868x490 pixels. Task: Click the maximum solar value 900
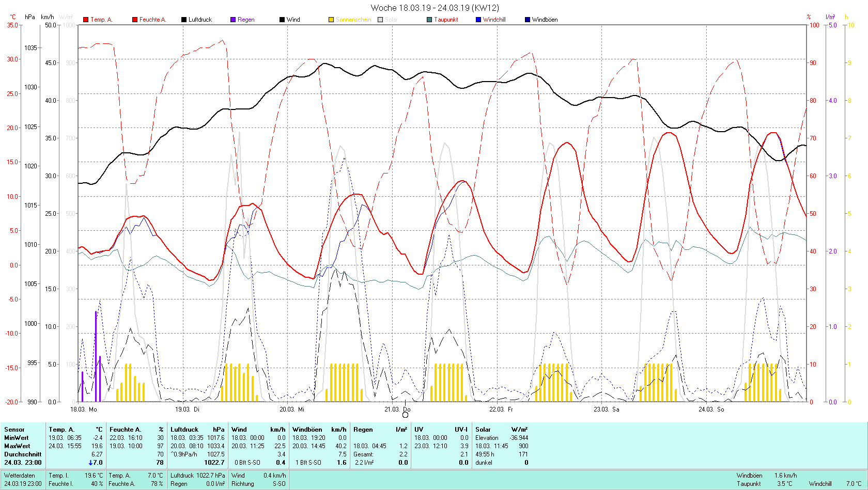coord(523,446)
